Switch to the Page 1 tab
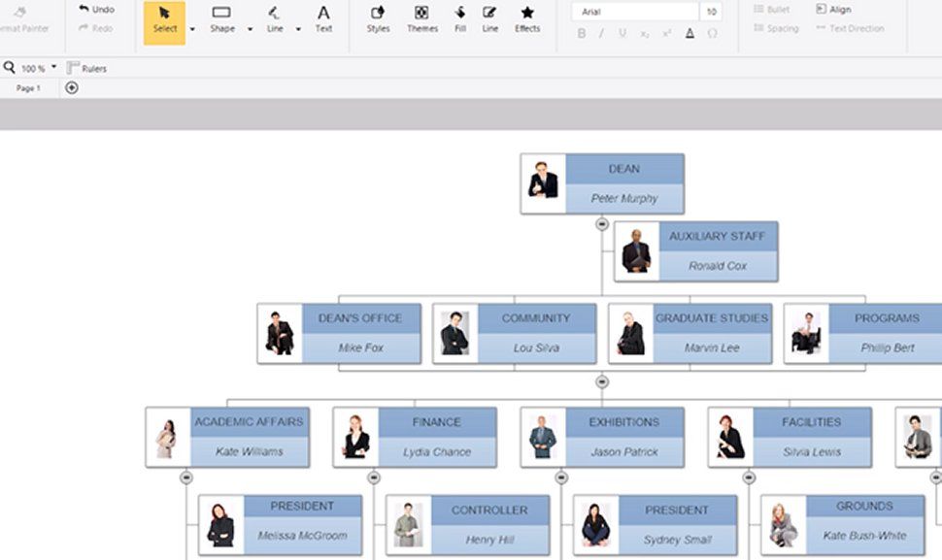942x560 pixels. 27,87
